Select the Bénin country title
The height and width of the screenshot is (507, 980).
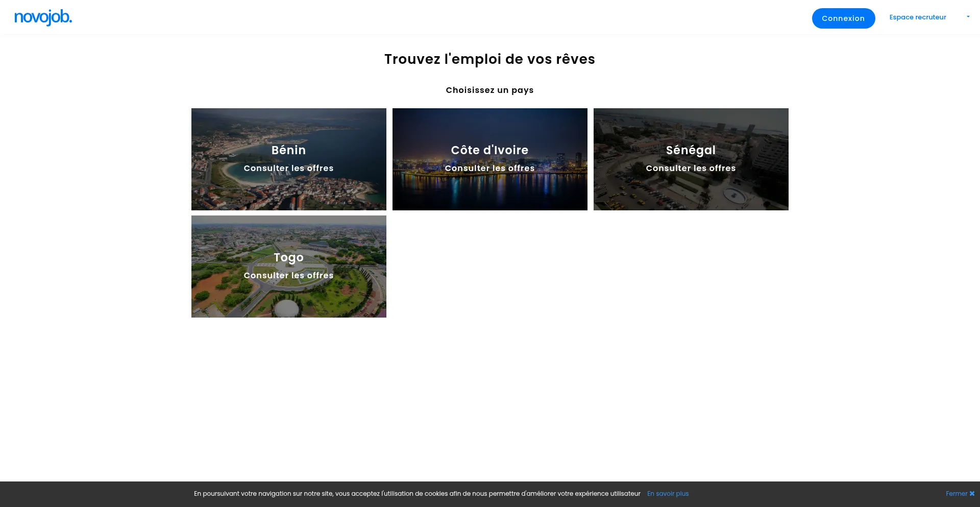point(288,150)
